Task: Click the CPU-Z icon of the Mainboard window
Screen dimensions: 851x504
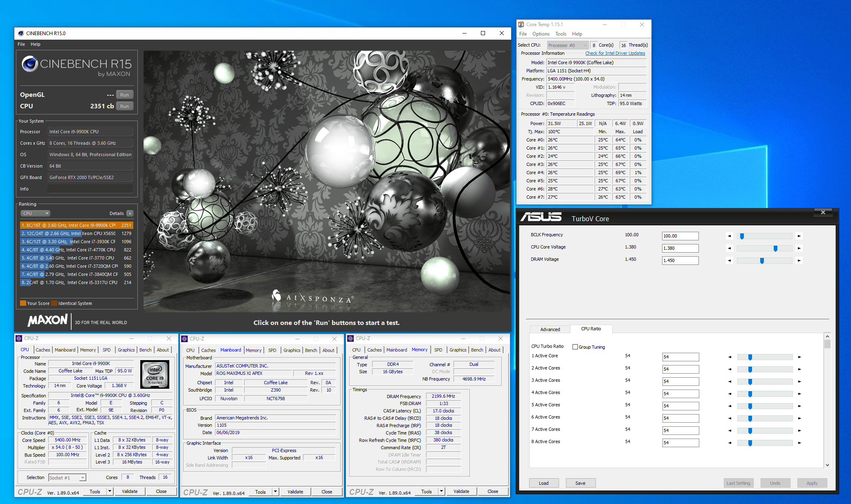Action: pos(185,338)
